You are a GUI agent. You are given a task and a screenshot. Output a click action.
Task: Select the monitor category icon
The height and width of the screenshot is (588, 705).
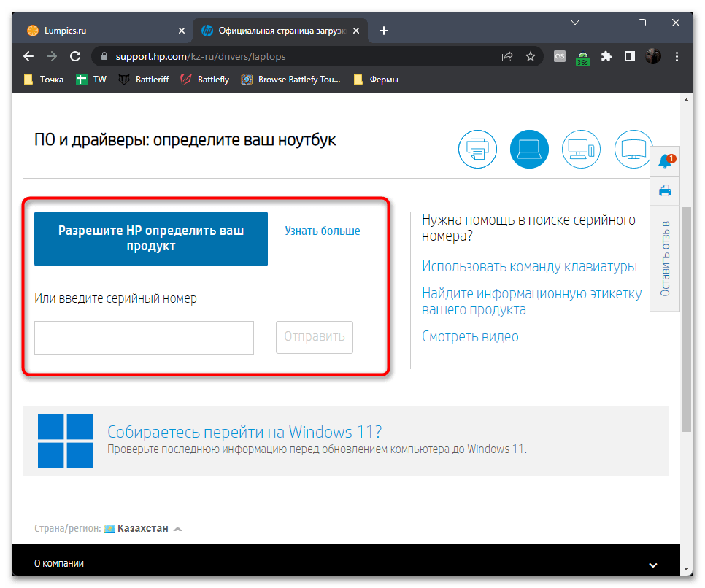(x=633, y=150)
